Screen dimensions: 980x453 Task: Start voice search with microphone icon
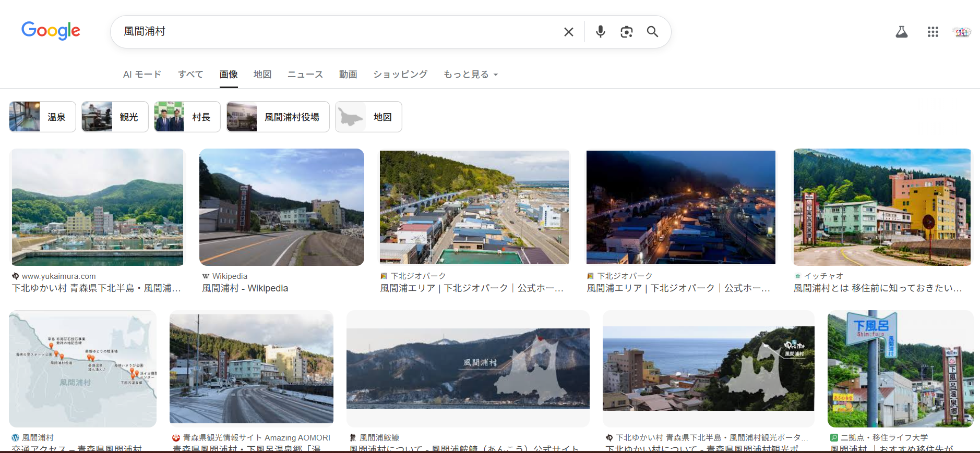(x=600, y=32)
